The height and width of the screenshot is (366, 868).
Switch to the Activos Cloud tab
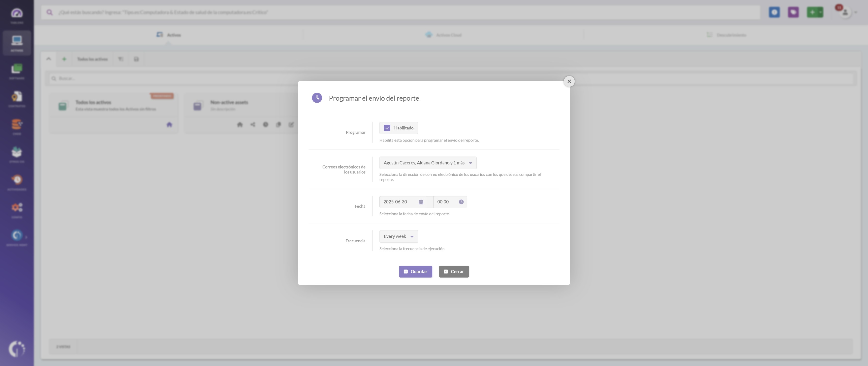pyautogui.click(x=443, y=35)
